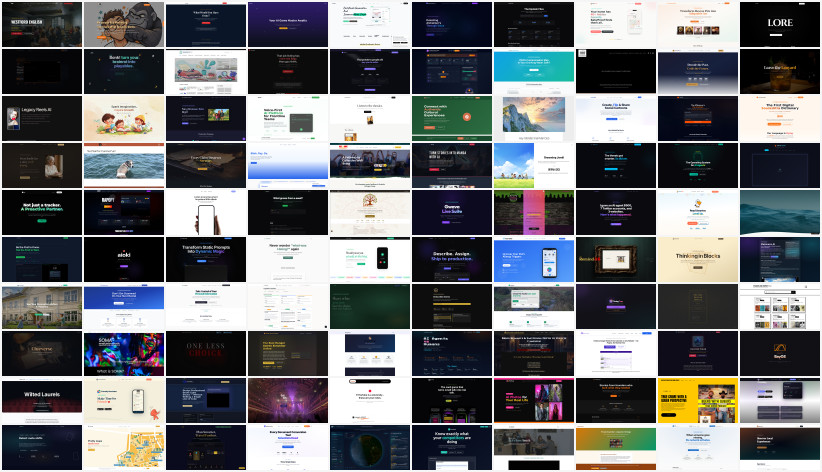Open the colorful plants illustration blog thumbnail

pos(206,71)
